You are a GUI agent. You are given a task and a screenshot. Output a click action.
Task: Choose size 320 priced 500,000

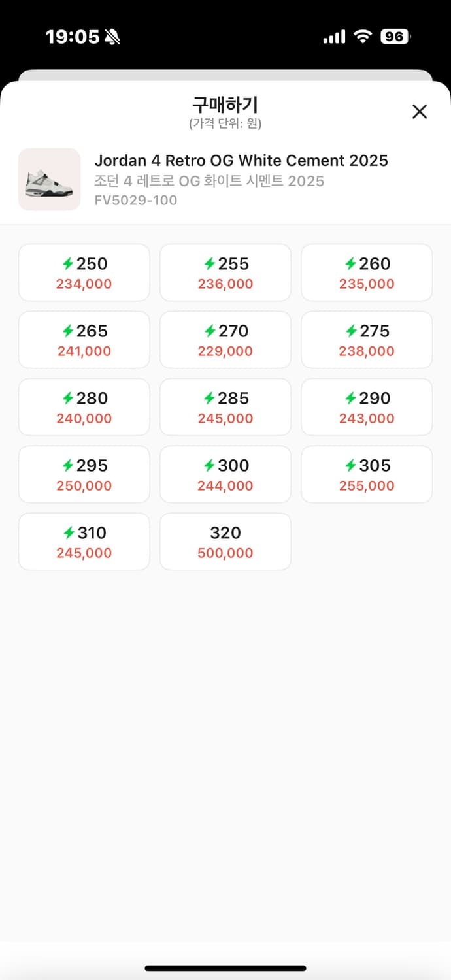pos(225,542)
